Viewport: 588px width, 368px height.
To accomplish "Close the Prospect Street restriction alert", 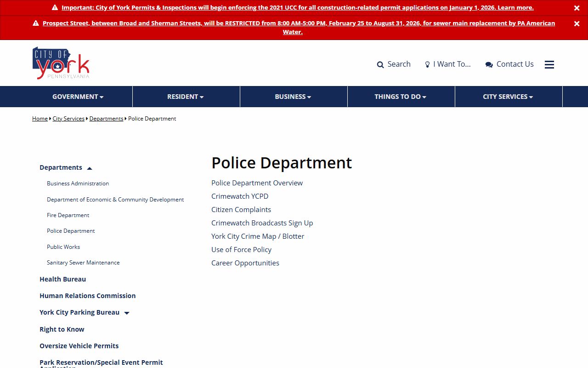I will click(x=577, y=23).
